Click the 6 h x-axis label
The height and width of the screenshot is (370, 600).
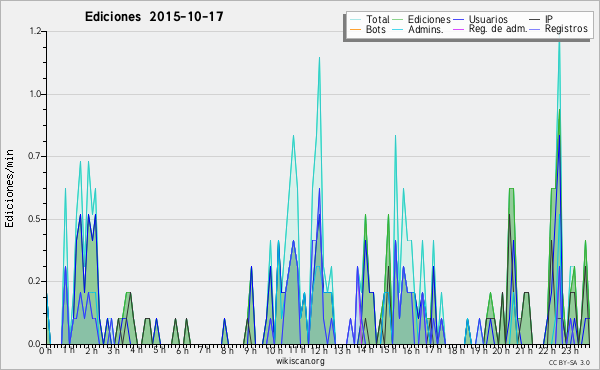click(x=182, y=351)
